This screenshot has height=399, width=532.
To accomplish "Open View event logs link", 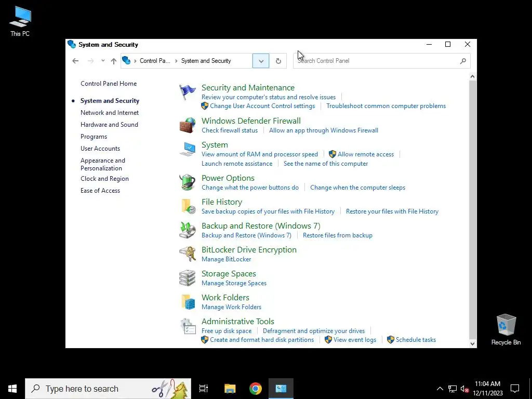I will 354,340.
